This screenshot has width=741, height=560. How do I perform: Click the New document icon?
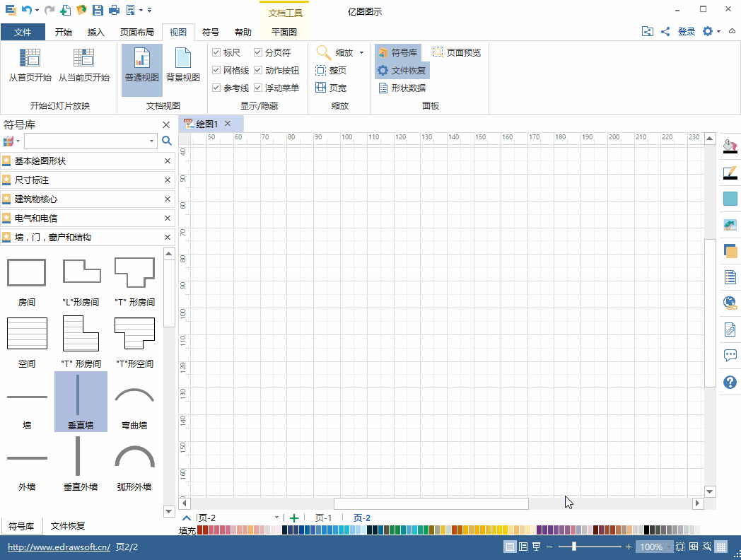[x=65, y=9]
